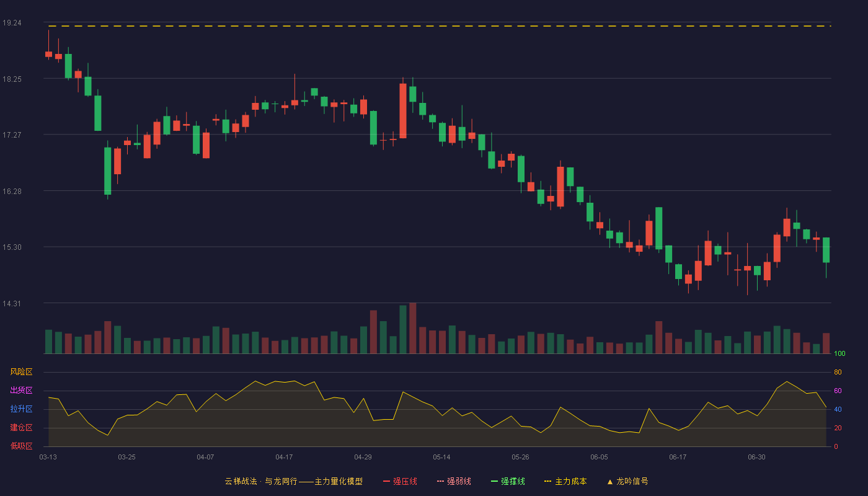Select the 建仓区 zone label
This screenshot has height=496, width=868.
[21, 428]
